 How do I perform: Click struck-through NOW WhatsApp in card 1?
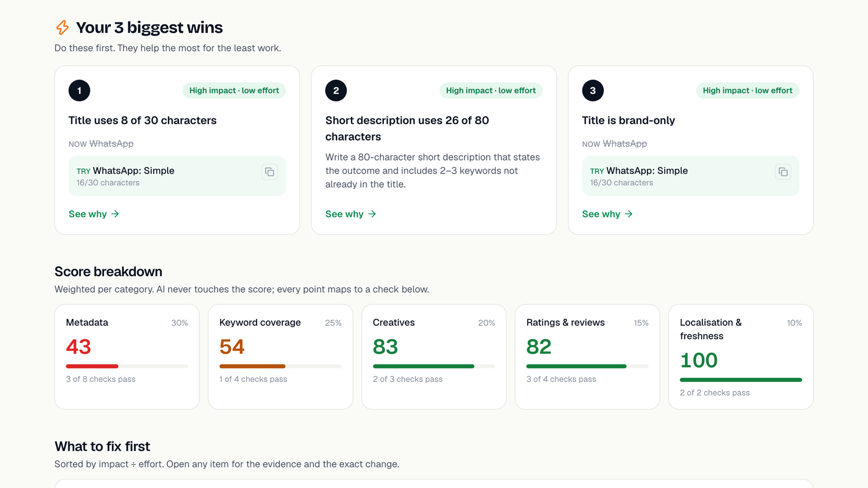point(101,144)
